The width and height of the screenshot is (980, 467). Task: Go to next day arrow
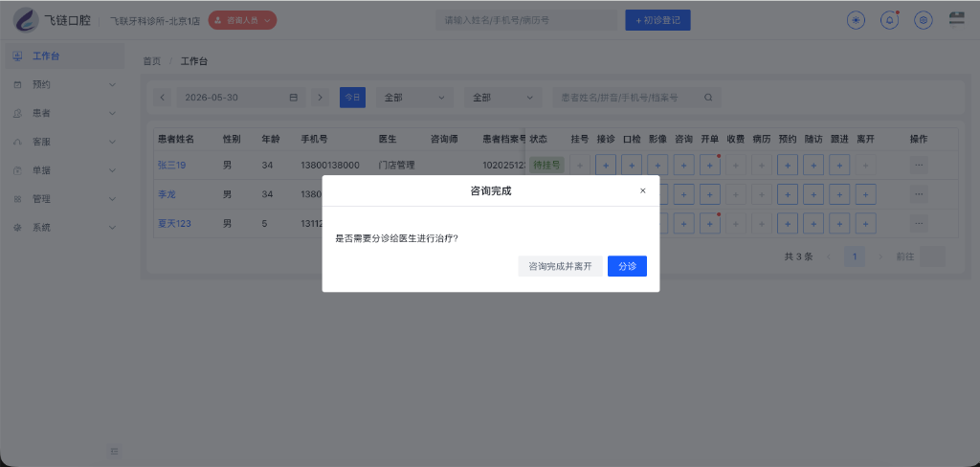[x=320, y=98]
